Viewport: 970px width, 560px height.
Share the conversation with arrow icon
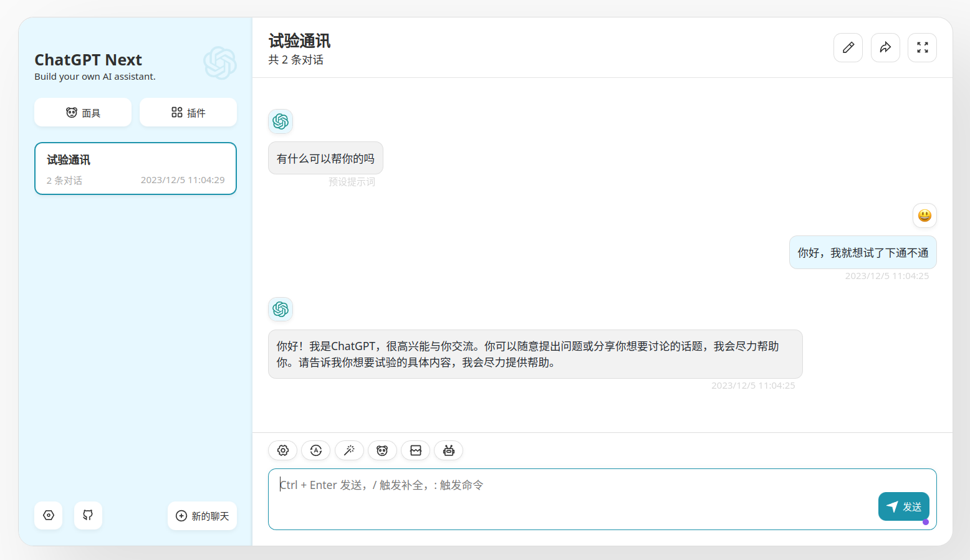coord(885,47)
